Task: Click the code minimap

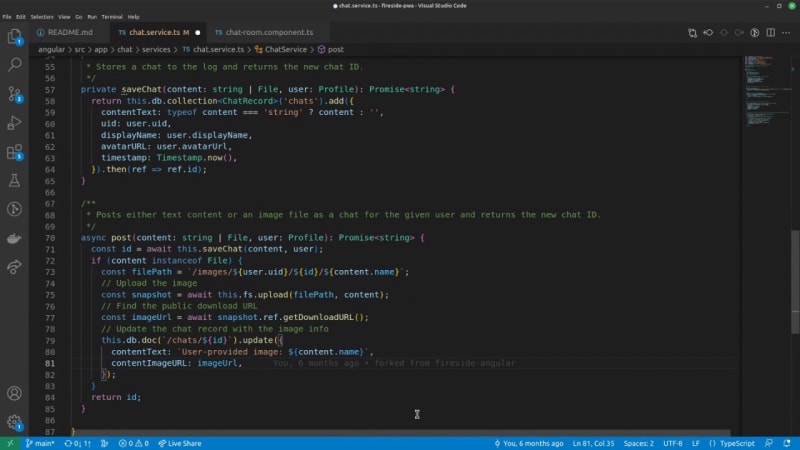Action: tap(765, 92)
